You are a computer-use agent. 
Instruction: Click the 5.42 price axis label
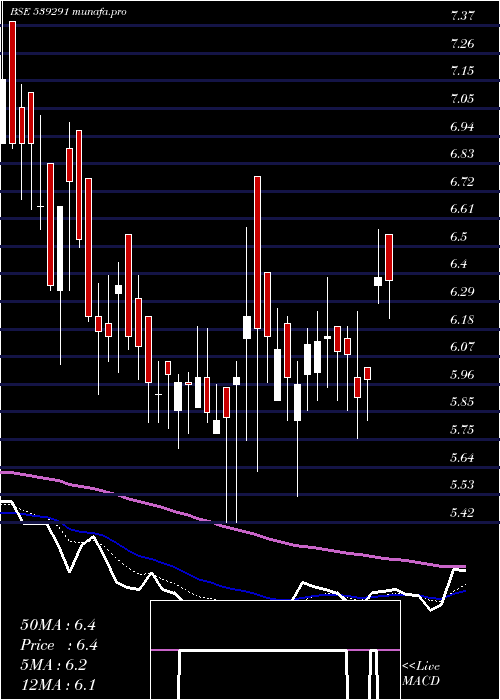tap(462, 512)
